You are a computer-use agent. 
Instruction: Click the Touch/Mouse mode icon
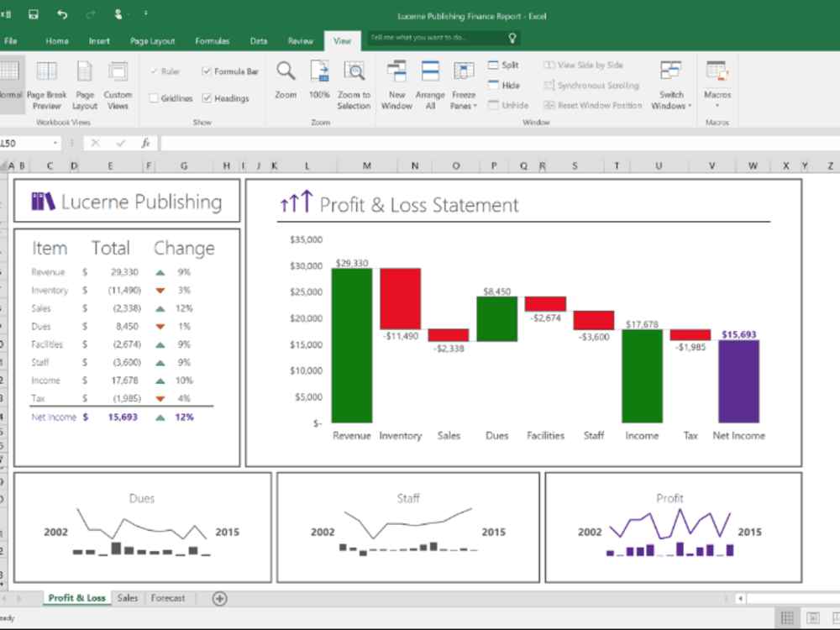tap(118, 14)
